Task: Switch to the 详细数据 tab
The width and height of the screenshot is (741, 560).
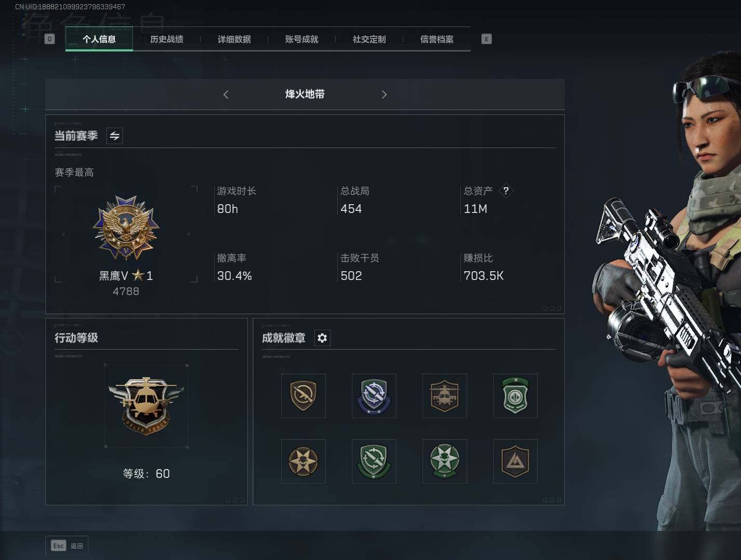Action: tap(234, 39)
